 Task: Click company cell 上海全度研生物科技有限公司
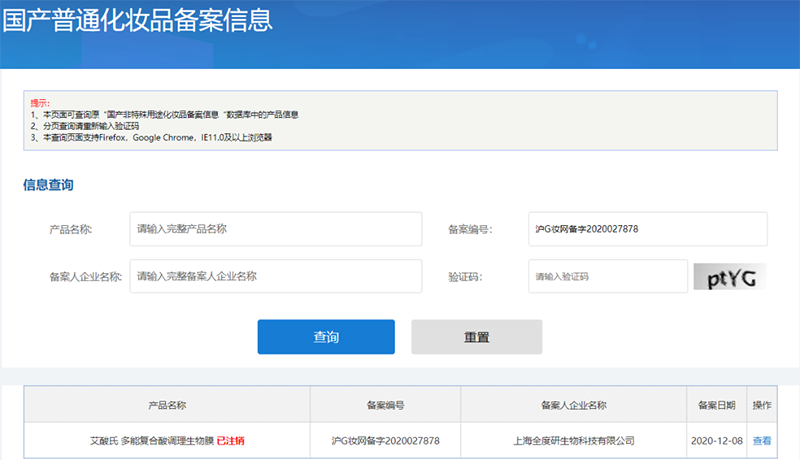573,441
